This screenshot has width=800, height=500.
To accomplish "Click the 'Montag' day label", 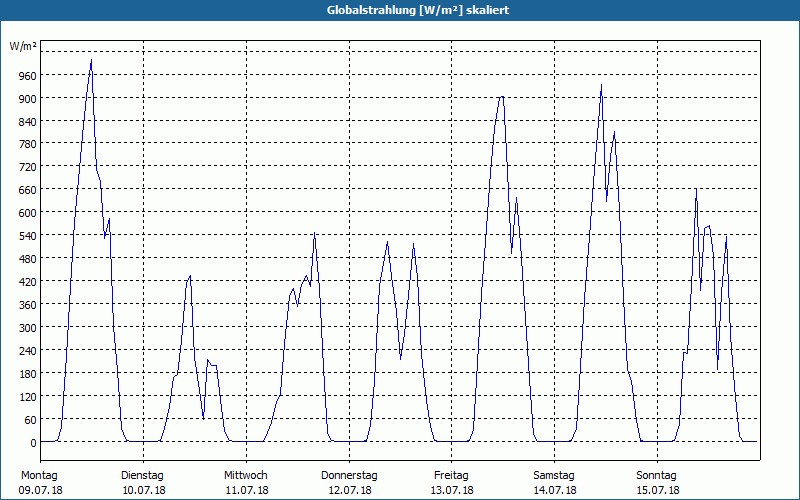I will 39,476.
